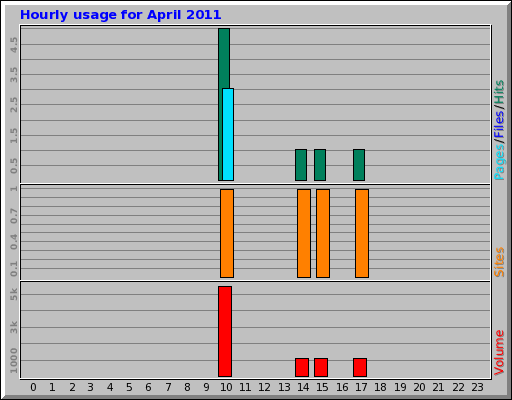Click the 'Hourly usage for April 2011' title

(120, 15)
